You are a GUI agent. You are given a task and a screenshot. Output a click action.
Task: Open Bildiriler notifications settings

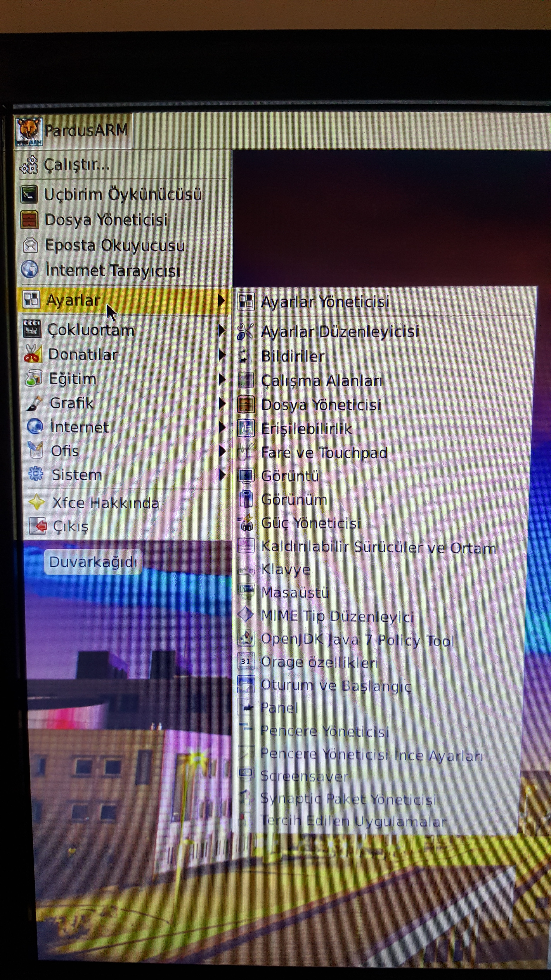pyautogui.click(x=384, y=356)
